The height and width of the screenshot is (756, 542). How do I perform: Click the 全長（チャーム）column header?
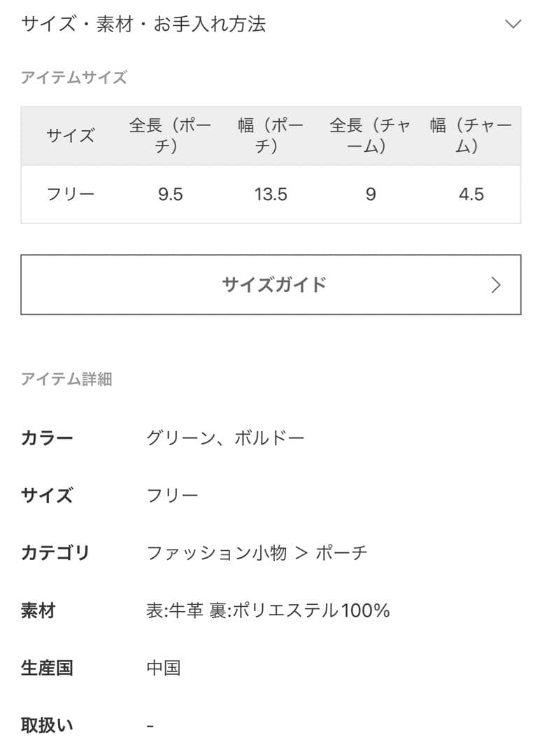[371, 136]
